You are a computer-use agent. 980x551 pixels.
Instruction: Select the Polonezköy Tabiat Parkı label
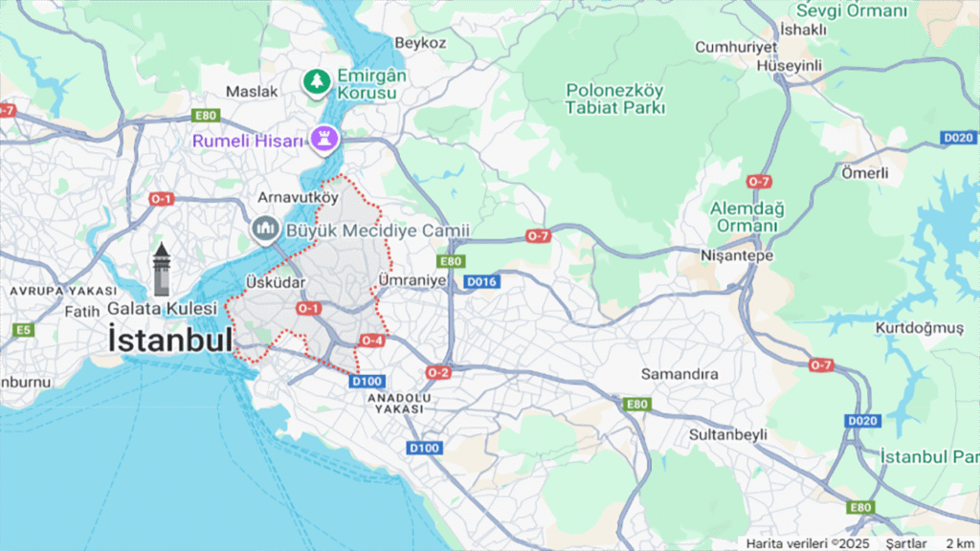tap(615, 99)
